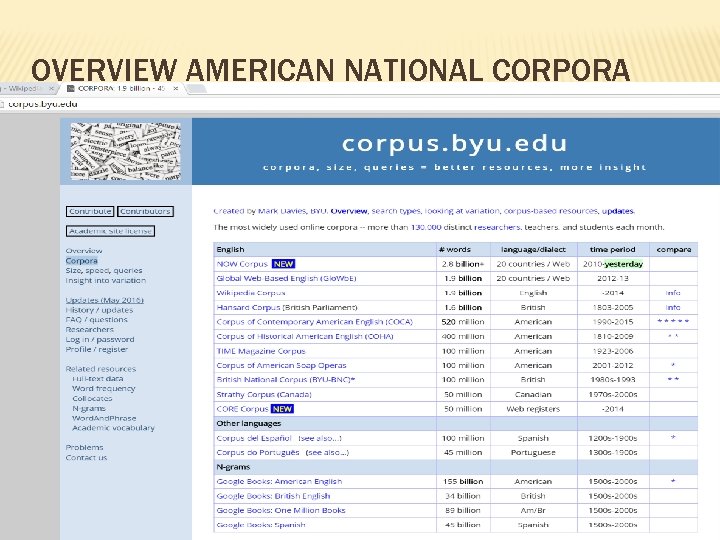Click compare star for Google Books American
This screenshot has height=540, width=720.
(673, 481)
